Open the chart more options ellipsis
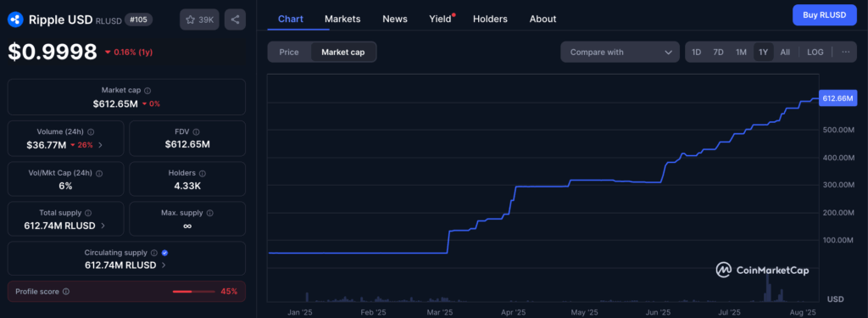Viewport: 868px width, 318px height. point(845,52)
